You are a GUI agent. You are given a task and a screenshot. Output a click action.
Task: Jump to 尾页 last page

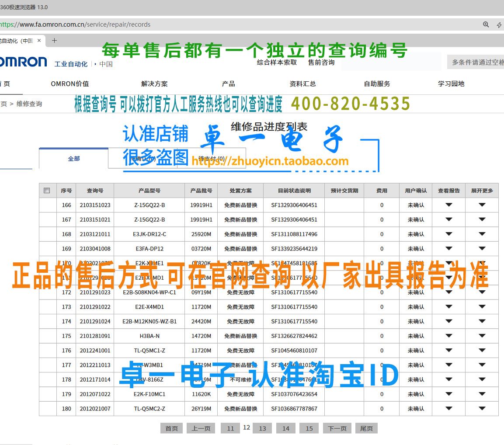[x=366, y=428]
